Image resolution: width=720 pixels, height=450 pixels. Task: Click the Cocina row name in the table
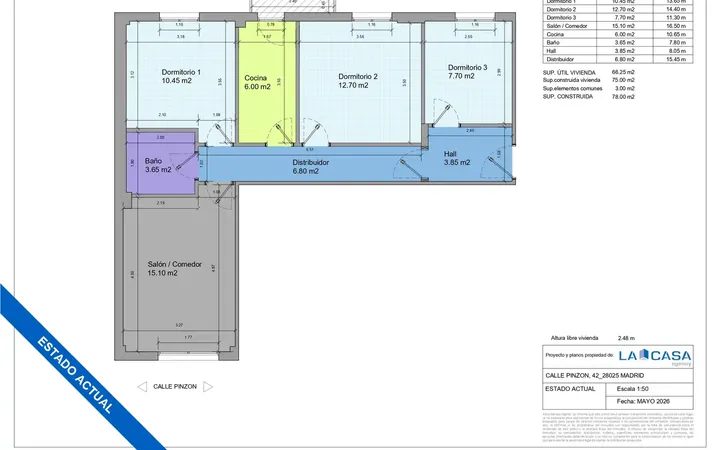(x=555, y=34)
